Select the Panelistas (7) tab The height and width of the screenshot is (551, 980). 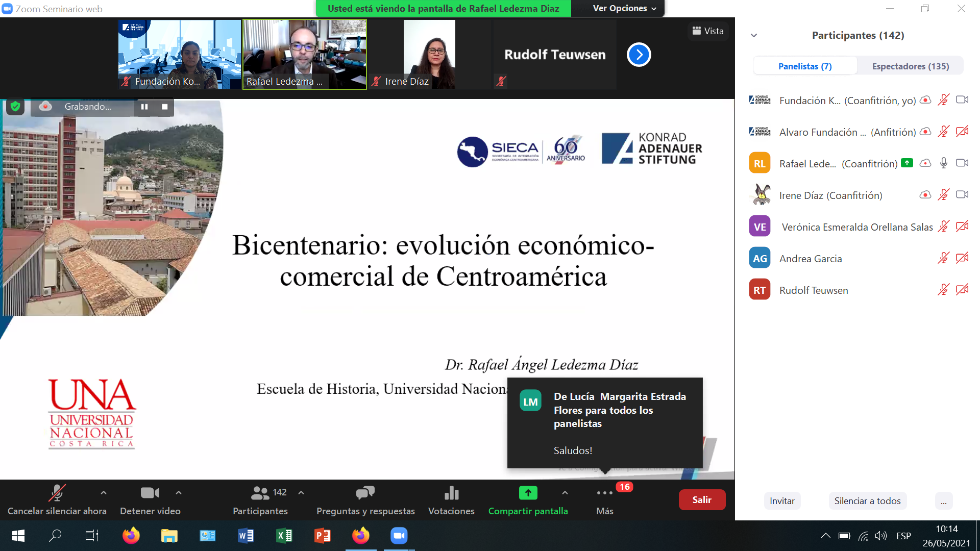coord(805,66)
